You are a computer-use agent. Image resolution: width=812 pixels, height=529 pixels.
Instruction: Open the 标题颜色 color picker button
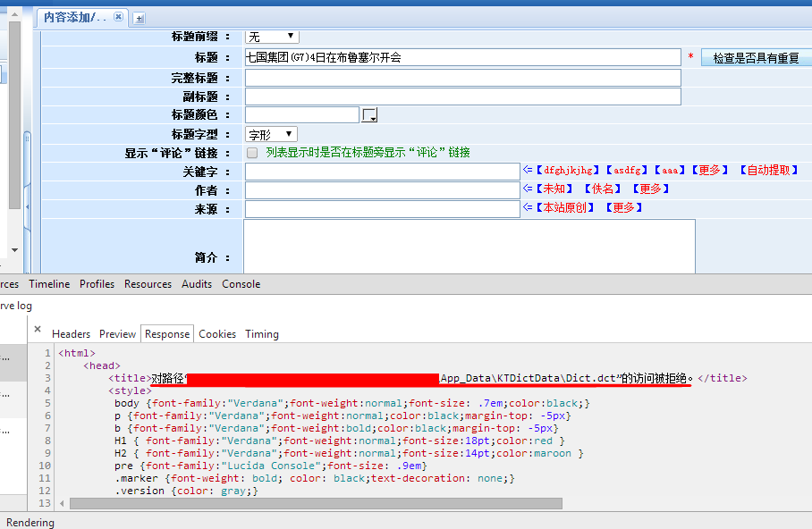click(369, 115)
